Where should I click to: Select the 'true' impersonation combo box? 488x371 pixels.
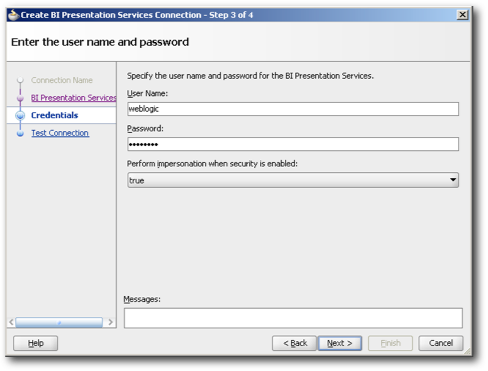pos(293,180)
